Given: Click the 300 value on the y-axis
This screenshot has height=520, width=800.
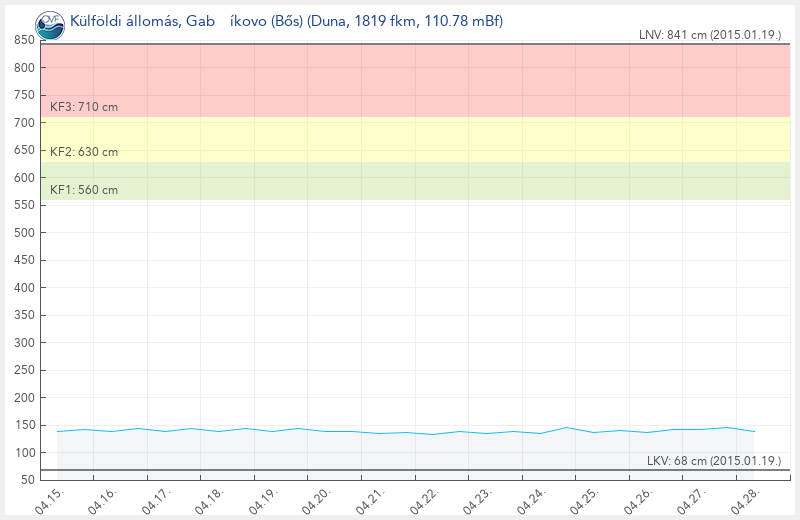Looking at the screenshot, I should 25,343.
